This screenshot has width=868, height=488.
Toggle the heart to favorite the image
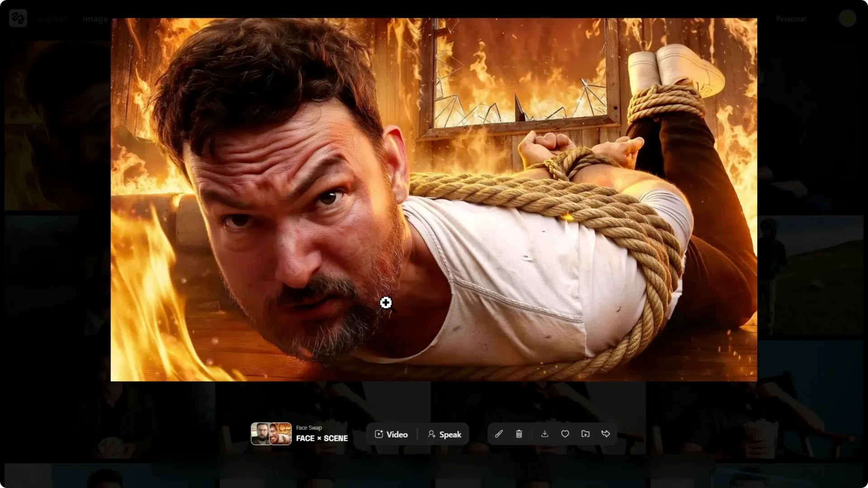click(565, 434)
